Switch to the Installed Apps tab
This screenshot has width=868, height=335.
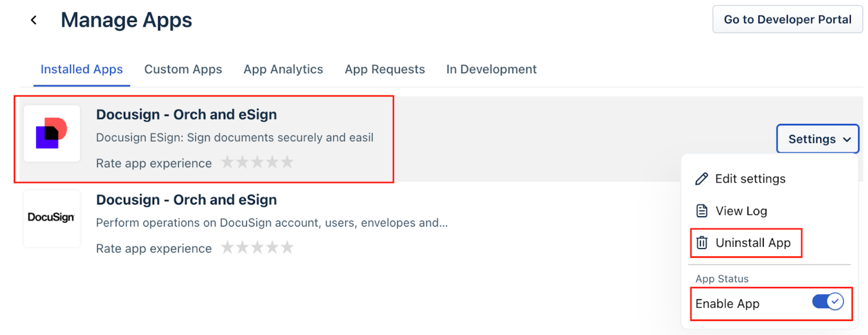coord(82,69)
